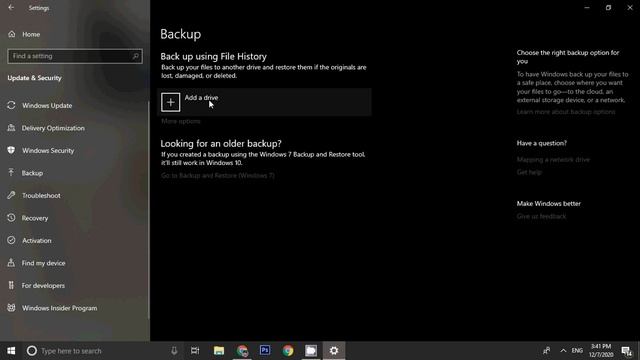Open the Windows Security page

(x=48, y=151)
